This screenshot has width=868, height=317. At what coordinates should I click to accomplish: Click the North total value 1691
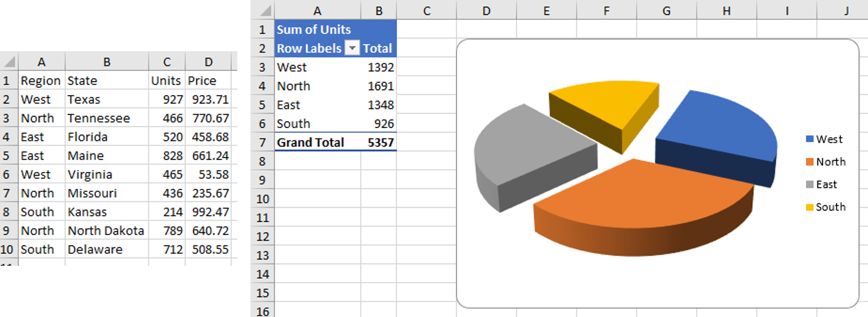380,86
